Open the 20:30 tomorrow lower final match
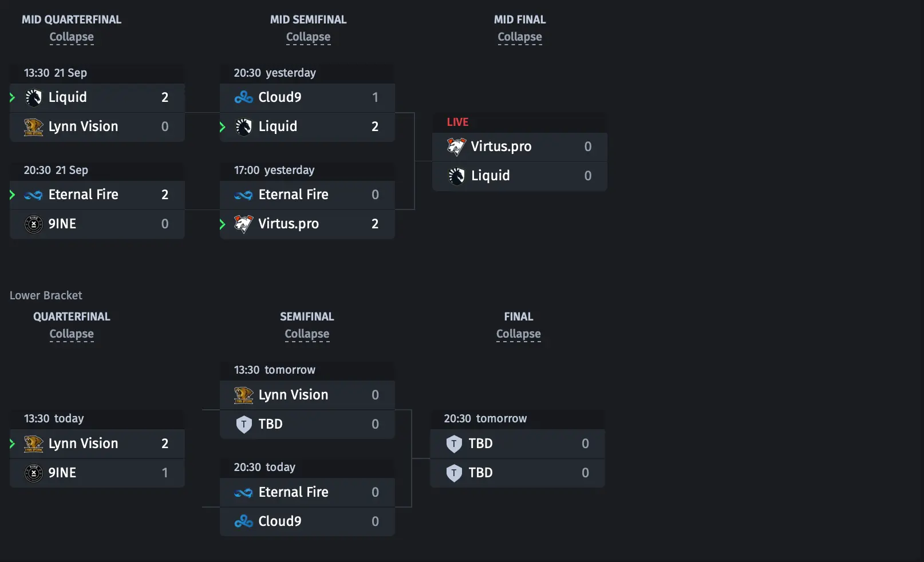 pyautogui.click(x=518, y=449)
